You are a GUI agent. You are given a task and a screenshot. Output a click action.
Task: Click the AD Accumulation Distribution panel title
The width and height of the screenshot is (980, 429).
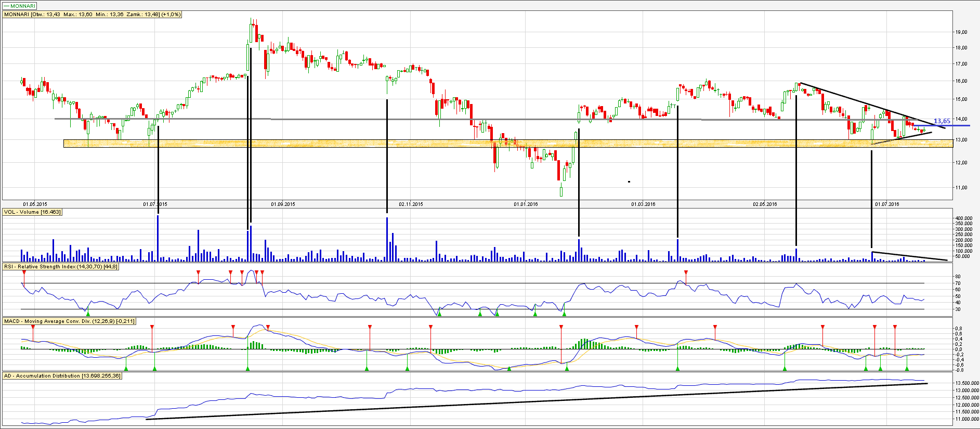click(62, 376)
